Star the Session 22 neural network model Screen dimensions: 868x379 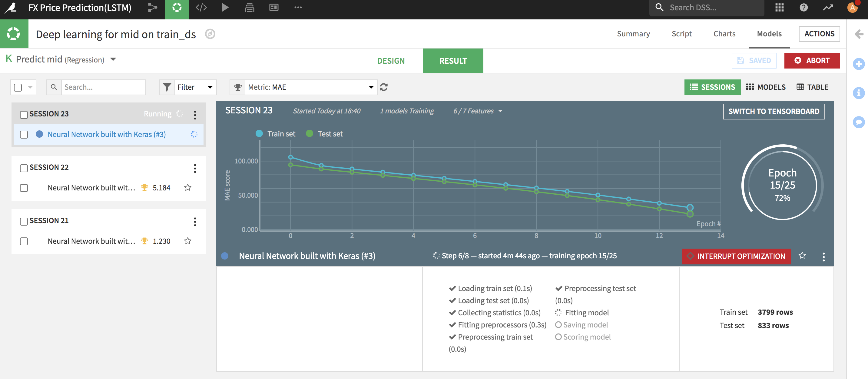tap(188, 187)
